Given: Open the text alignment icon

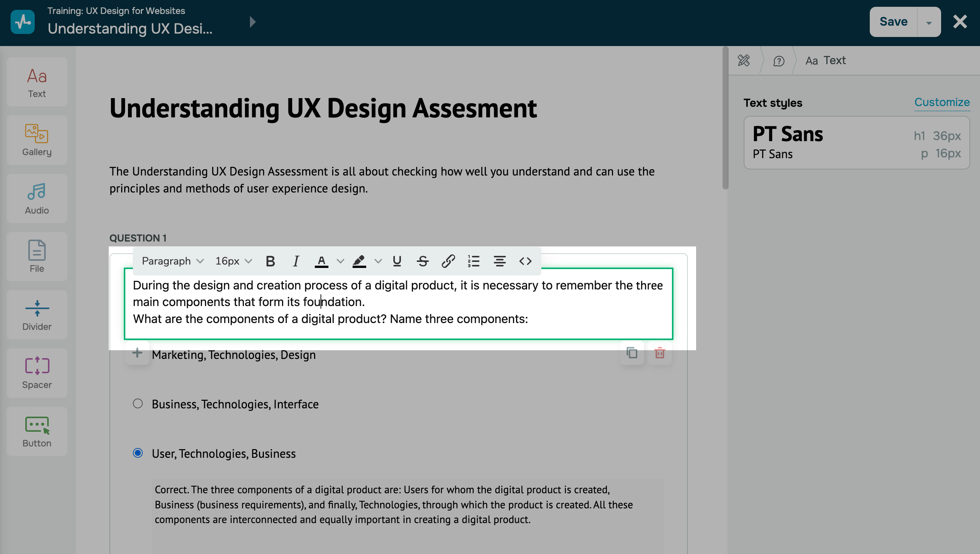Looking at the screenshot, I should point(499,261).
